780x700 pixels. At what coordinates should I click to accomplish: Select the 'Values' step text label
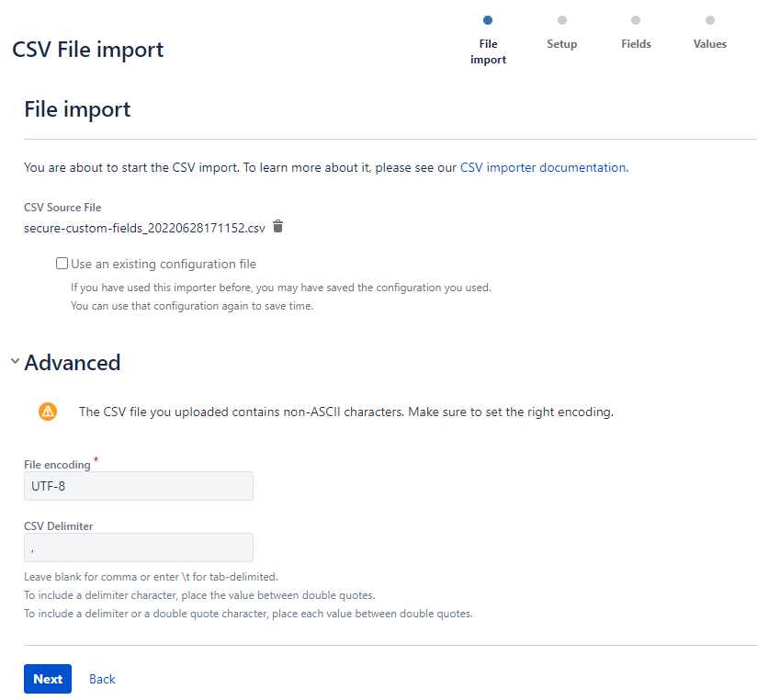pyautogui.click(x=709, y=44)
